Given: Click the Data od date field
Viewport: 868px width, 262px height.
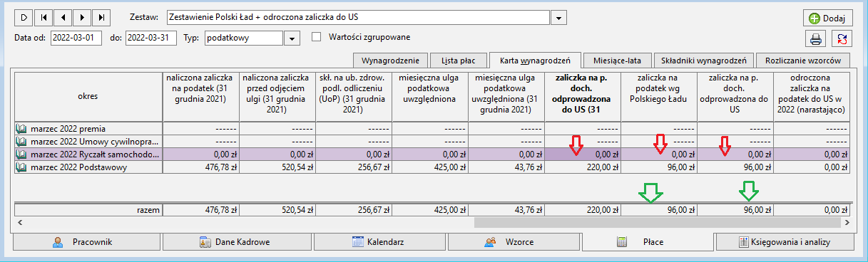Looking at the screenshot, I should [76, 38].
